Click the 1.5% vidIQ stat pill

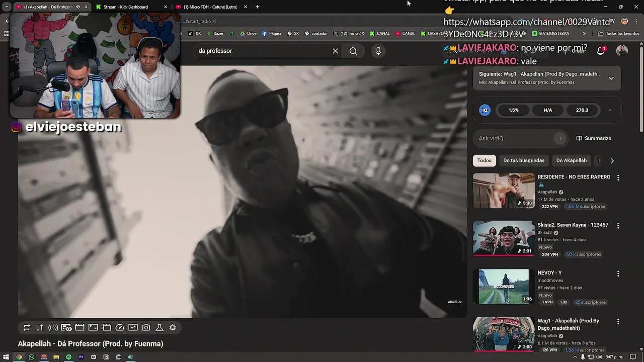click(513, 110)
